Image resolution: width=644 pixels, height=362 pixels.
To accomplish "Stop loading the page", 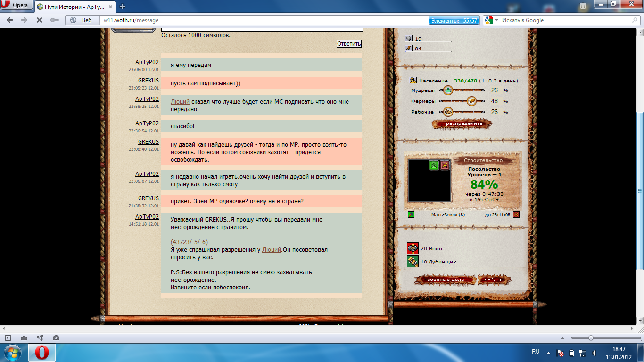I will (40, 20).
